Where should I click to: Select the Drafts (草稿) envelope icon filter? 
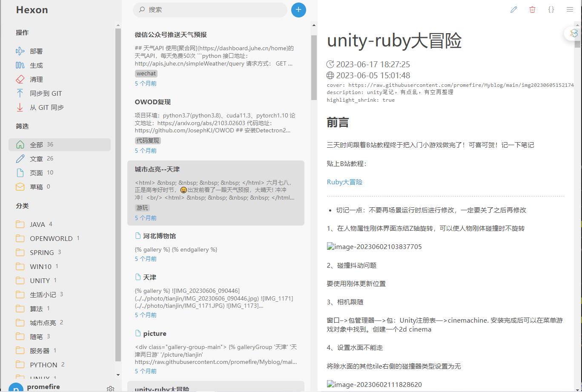click(x=20, y=186)
